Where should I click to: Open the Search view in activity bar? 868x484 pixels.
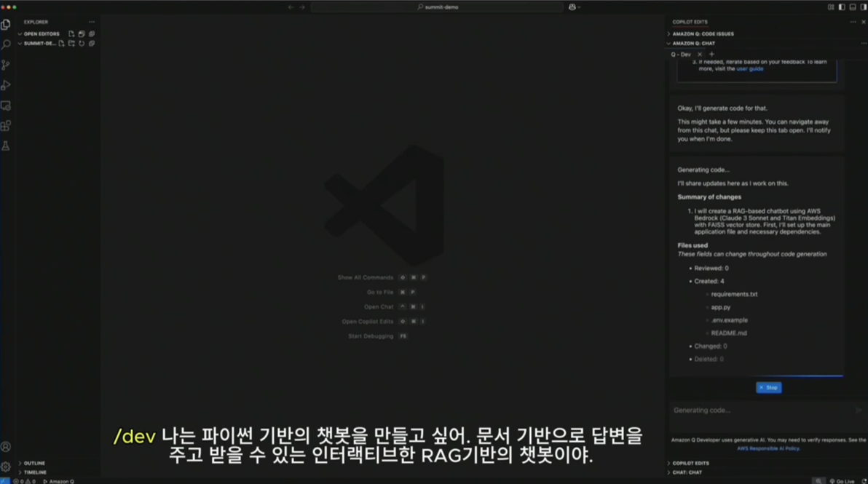coord(6,44)
